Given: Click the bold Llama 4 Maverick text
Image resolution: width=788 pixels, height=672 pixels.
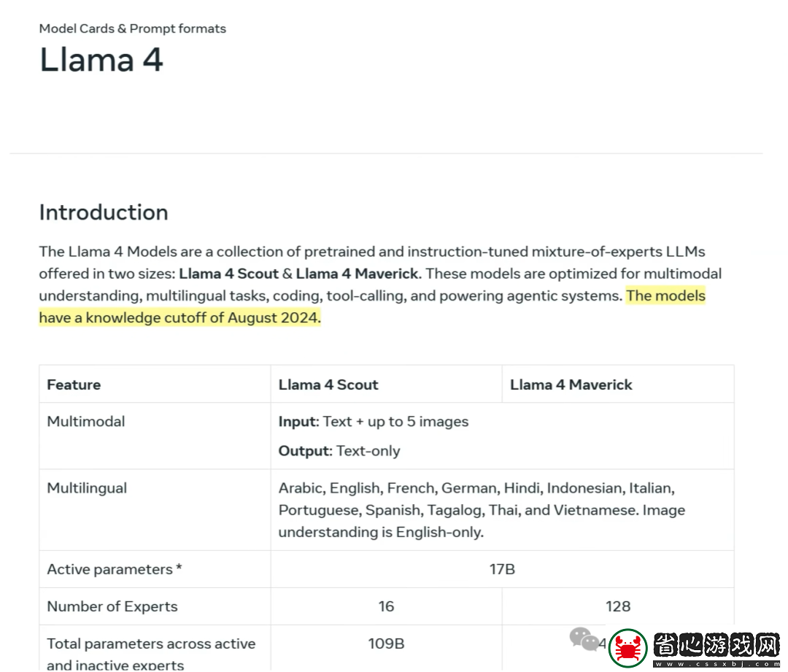Looking at the screenshot, I should [358, 274].
